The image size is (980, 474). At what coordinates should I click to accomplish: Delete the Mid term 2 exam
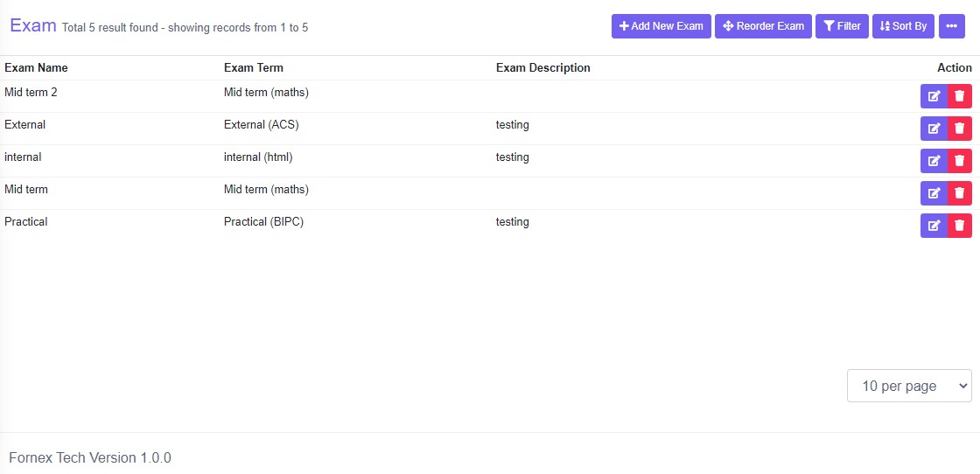pyautogui.click(x=960, y=96)
